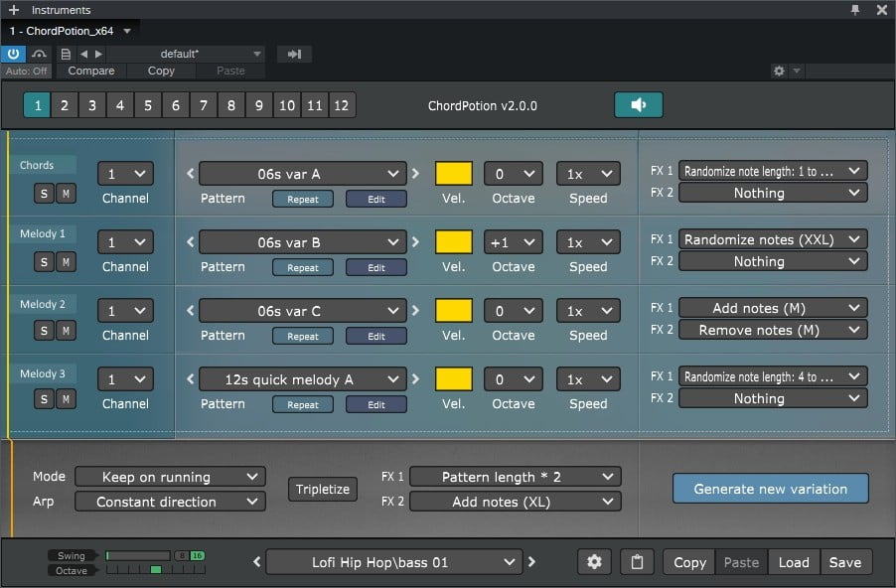Adjust the Swing slider
Screen dimensions: 896x588
(x=138, y=555)
